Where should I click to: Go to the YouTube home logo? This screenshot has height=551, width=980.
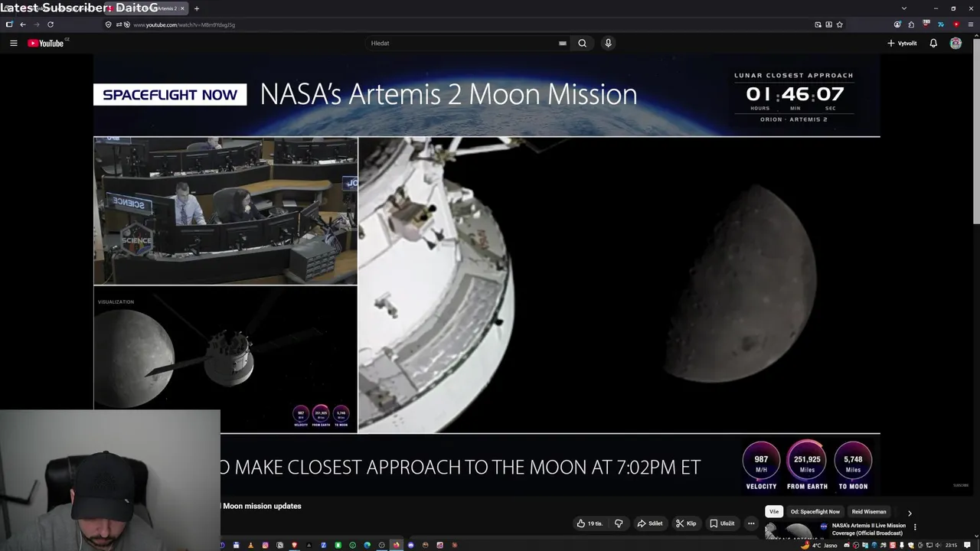(46, 43)
